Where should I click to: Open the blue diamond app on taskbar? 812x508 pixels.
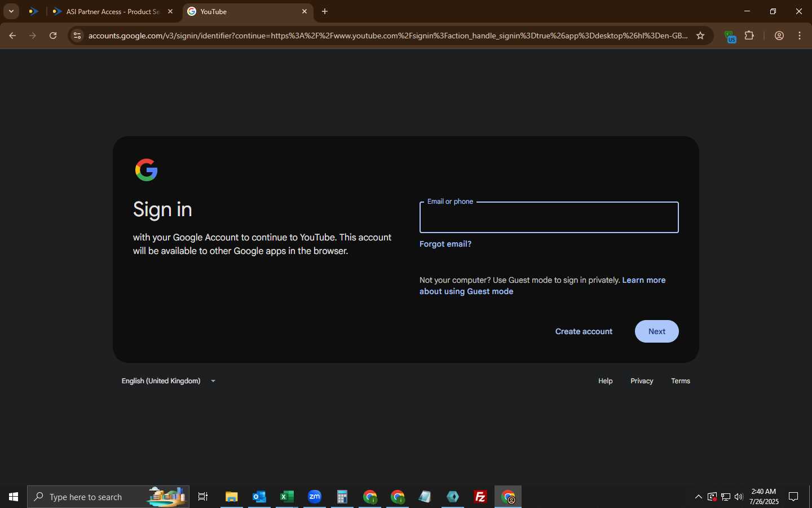click(453, 497)
